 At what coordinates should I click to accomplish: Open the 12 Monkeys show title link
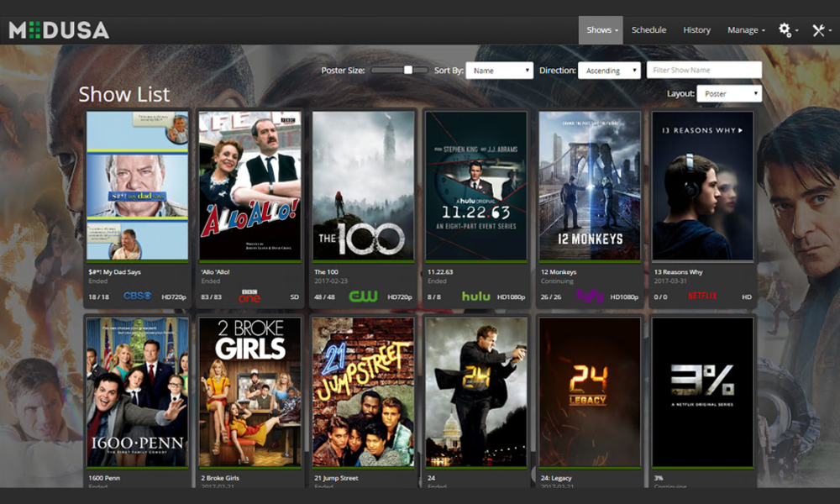(x=559, y=272)
